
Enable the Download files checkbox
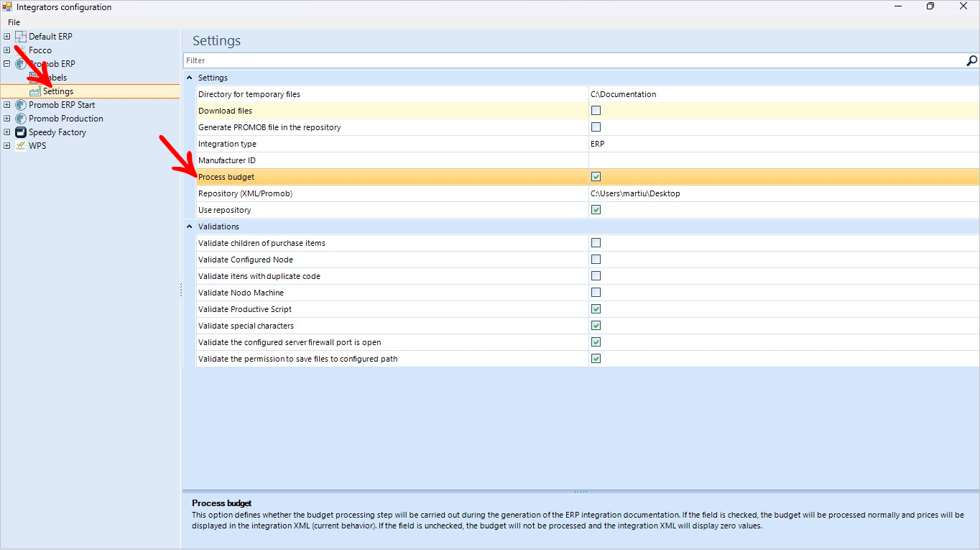(x=596, y=111)
